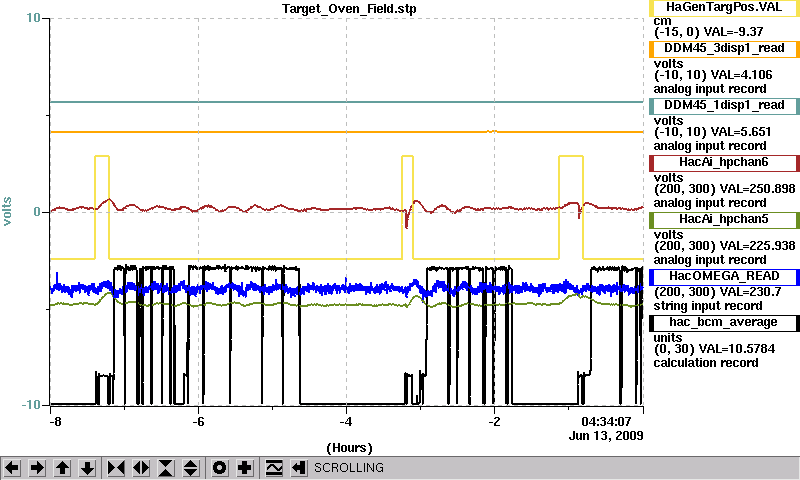Screen dimensions: 800x480
Task: Click the -10 label at the y-axis bottom
Action: tap(31, 405)
